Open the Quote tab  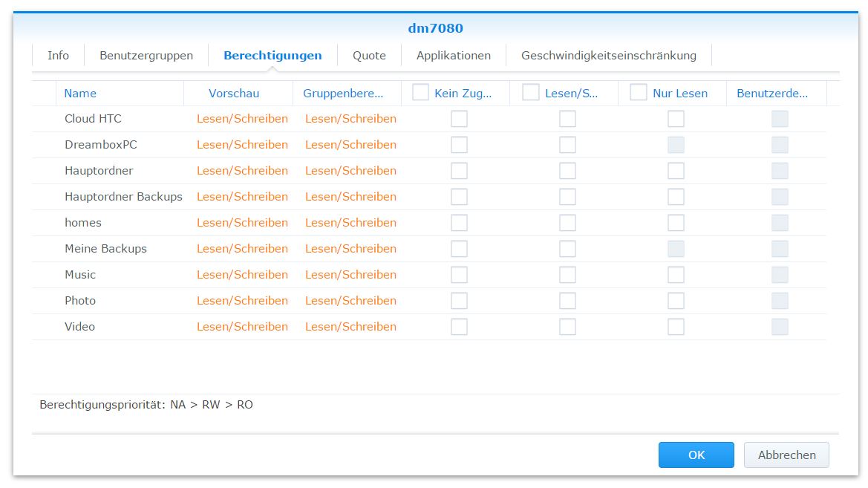pyautogui.click(x=369, y=56)
